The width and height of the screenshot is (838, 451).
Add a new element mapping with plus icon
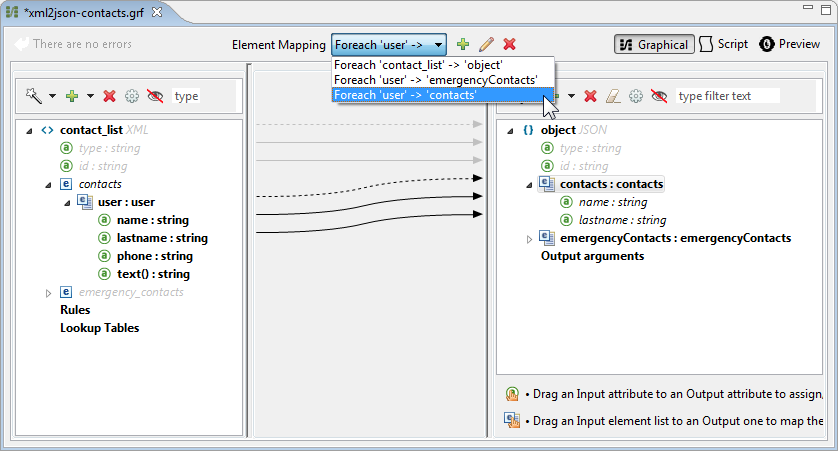(x=462, y=44)
